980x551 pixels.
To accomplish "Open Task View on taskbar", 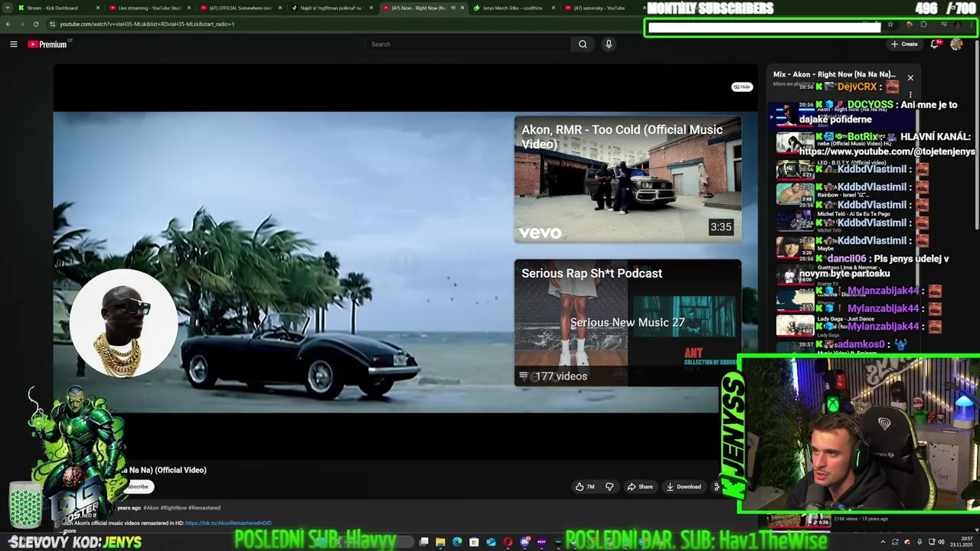I will [423, 542].
